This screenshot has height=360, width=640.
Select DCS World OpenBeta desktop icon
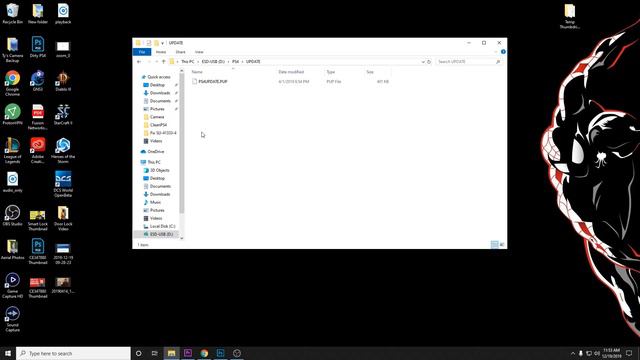[x=63, y=184]
